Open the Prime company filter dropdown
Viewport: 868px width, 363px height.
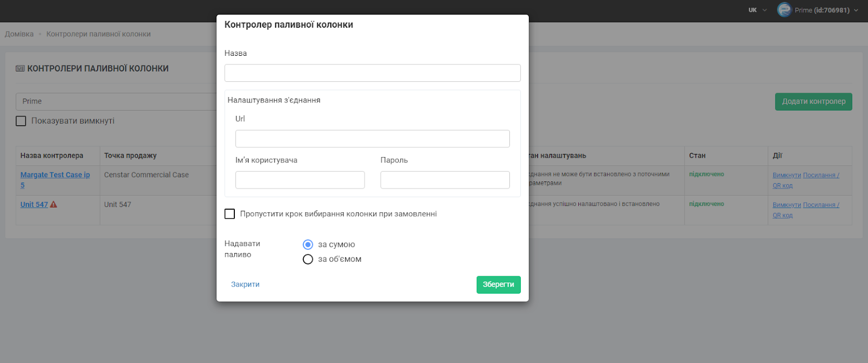117,101
